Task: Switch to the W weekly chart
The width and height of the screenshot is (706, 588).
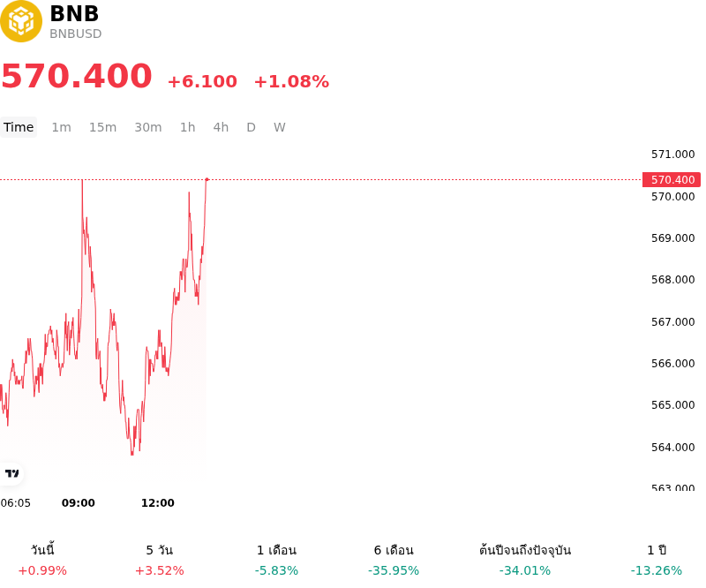Action: [280, 127]
